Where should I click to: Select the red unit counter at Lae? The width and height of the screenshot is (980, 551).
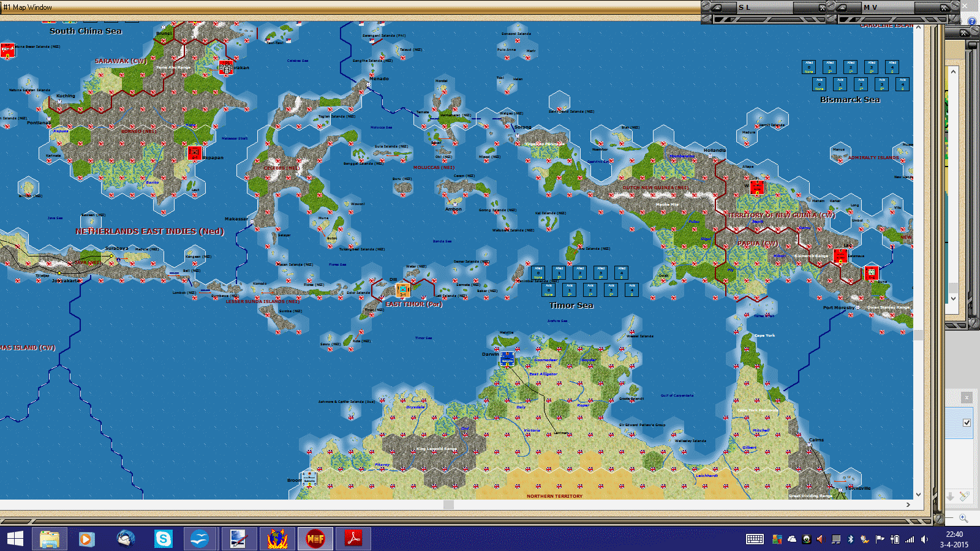840,256
